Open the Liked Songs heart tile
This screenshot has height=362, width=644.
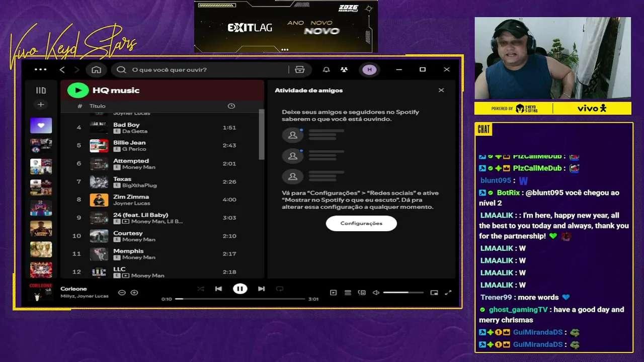(41, 125)
